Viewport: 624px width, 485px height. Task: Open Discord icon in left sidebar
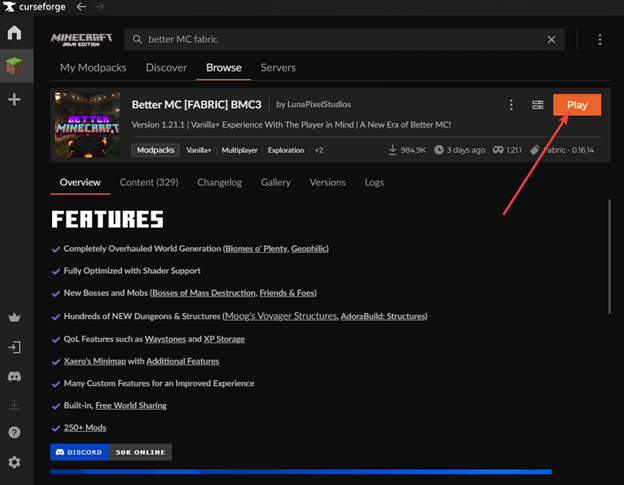click(x=14, y=376)
